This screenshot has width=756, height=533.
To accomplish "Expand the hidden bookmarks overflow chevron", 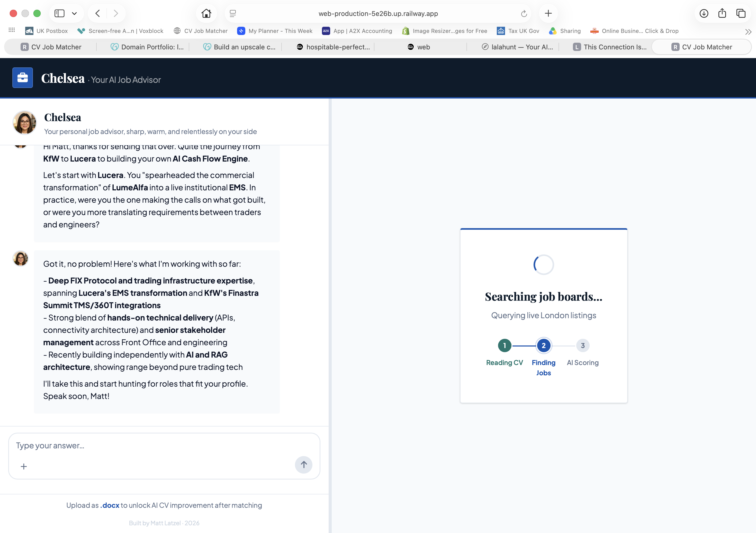I will tap(748, 32).
